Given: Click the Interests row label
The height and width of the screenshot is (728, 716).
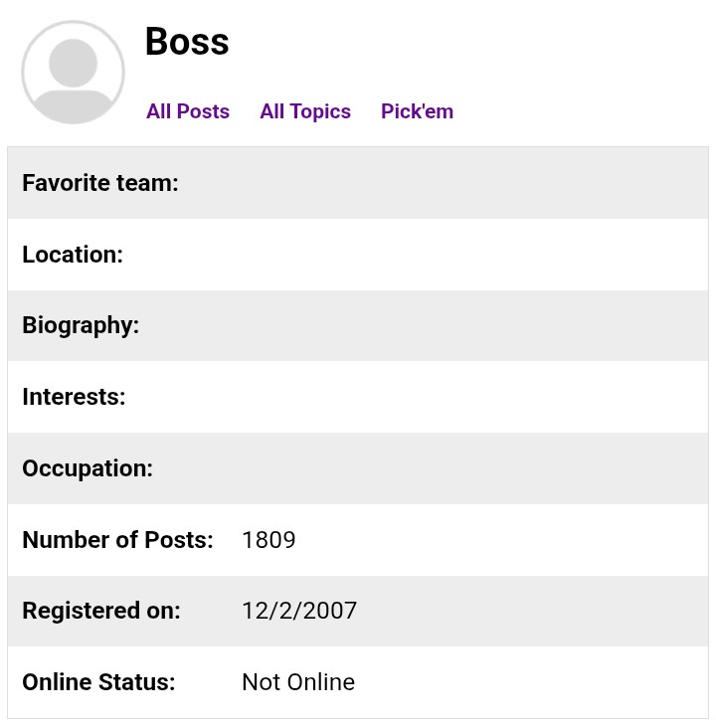Looking at the screenshot, I should click(74, 397).
